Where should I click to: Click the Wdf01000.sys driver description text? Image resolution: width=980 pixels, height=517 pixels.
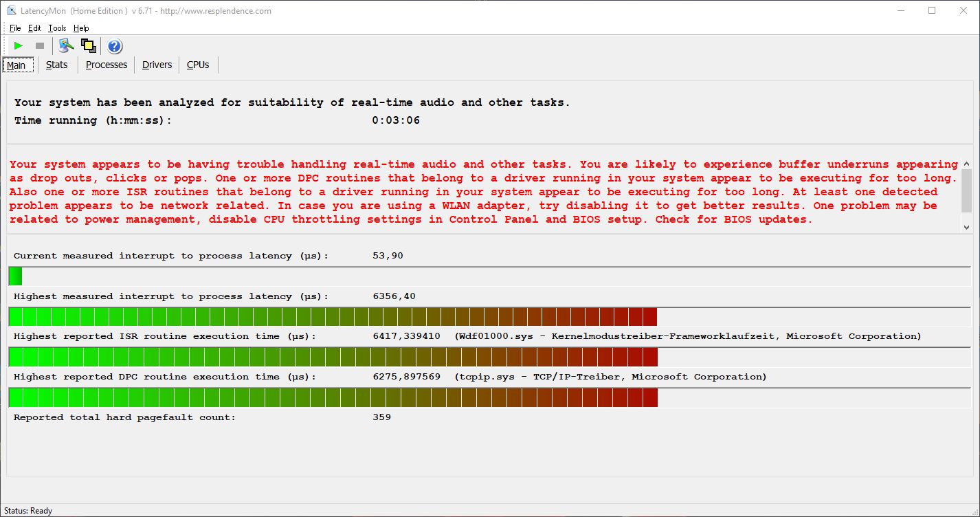pos(688,336)
